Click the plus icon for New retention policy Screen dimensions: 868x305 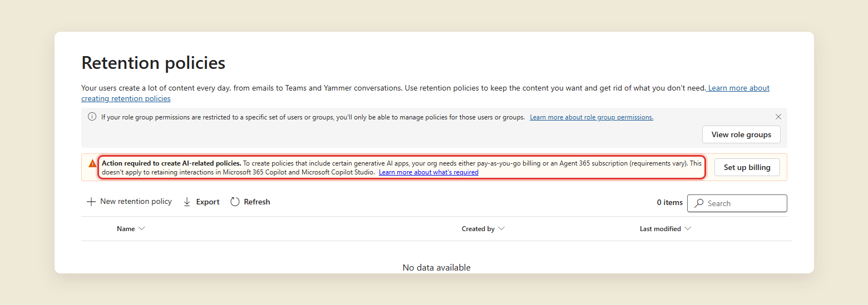(91, 202)
